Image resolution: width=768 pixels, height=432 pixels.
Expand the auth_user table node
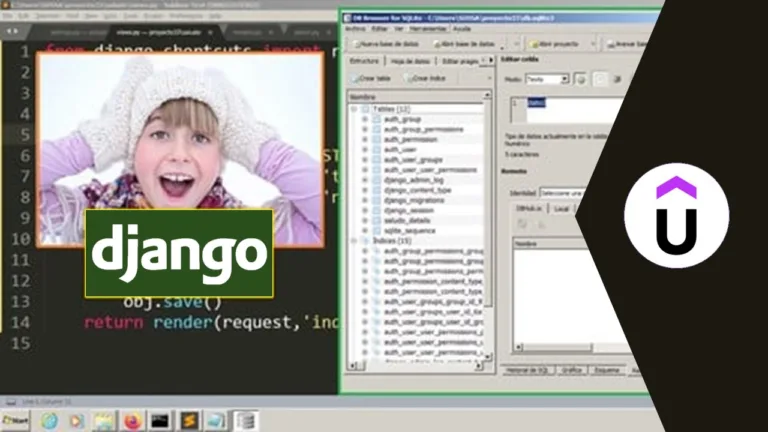click(365, 149)
